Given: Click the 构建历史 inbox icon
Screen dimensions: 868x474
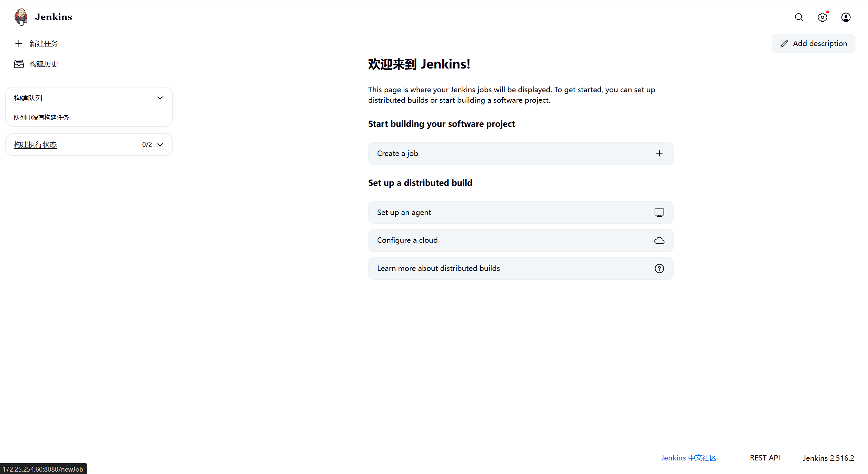Looking at the screenshot, I should click(x=19, y=64).
